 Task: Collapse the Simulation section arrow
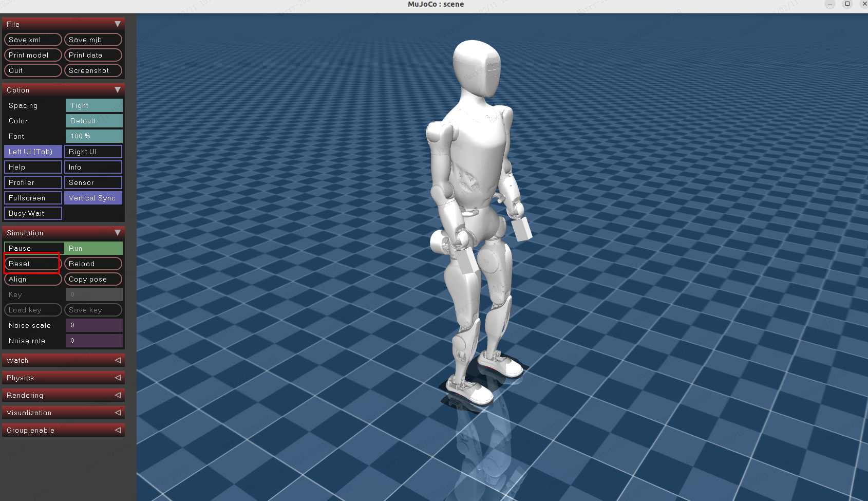coord(117,233)
